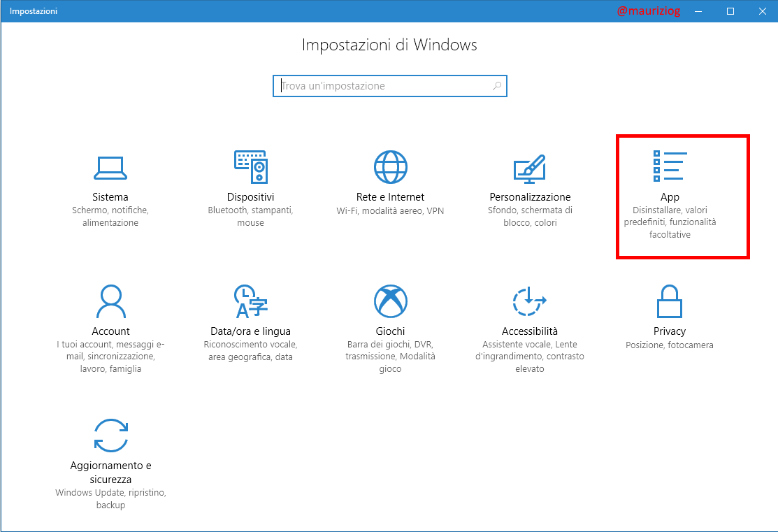The height and width of the screenshot is (532, 778).
Task: Click the 'Aggiornamento e sicurezza' title
Action: tap(110, 473)
